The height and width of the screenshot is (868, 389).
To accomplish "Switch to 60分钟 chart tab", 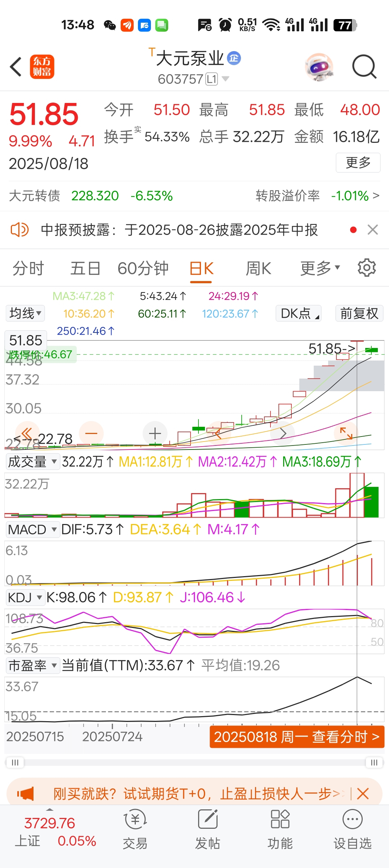I will pos(143,268).
